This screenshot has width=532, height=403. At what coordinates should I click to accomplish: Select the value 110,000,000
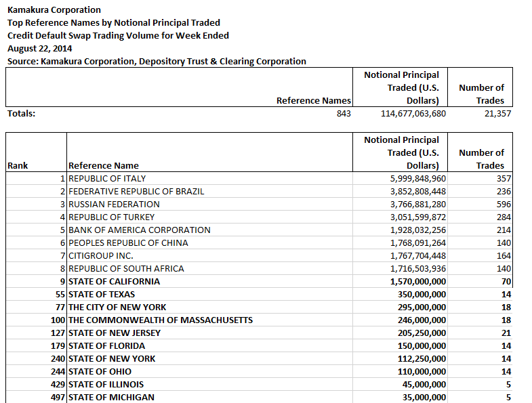[422, 372]
